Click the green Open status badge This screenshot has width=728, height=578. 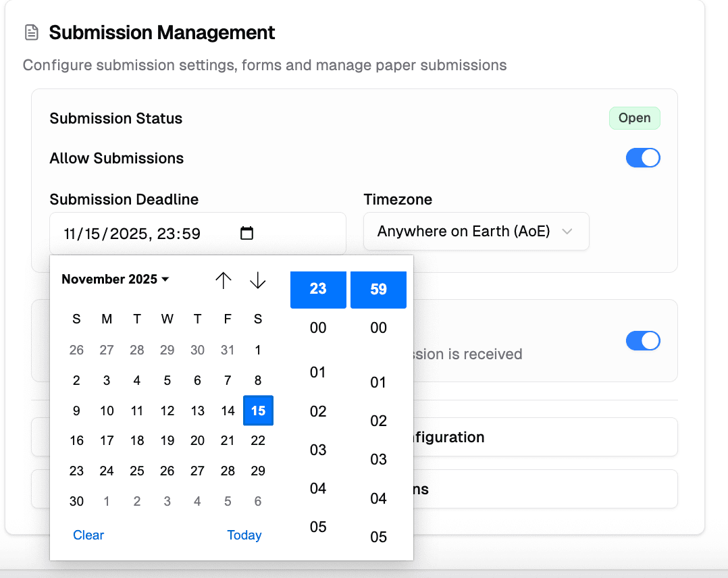coord(634,117)
